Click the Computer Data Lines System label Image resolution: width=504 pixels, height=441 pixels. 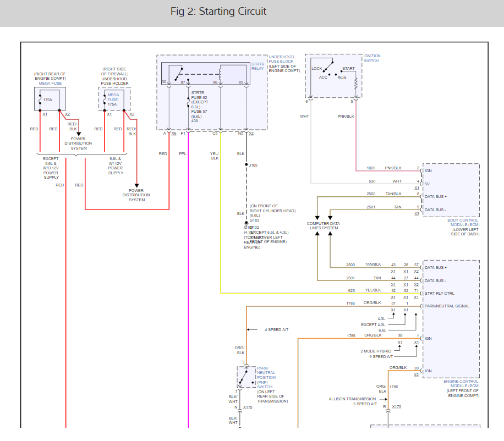pyautogui.click(x=323, y=225)
